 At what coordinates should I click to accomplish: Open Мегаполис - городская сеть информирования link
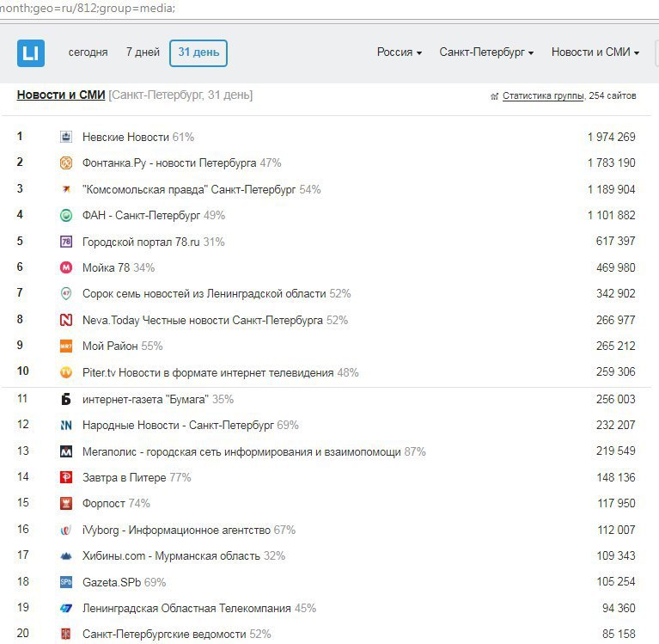(241, 451)
